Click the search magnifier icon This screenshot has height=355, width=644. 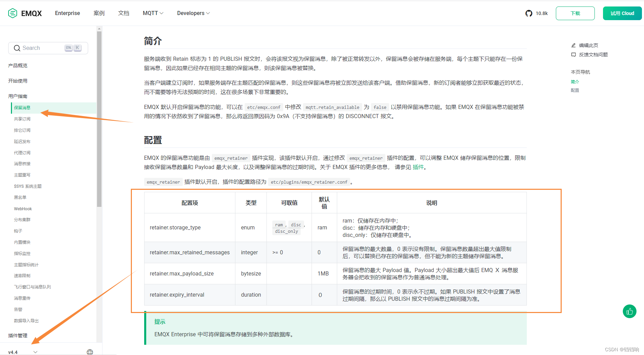click(x=17, y=48)
